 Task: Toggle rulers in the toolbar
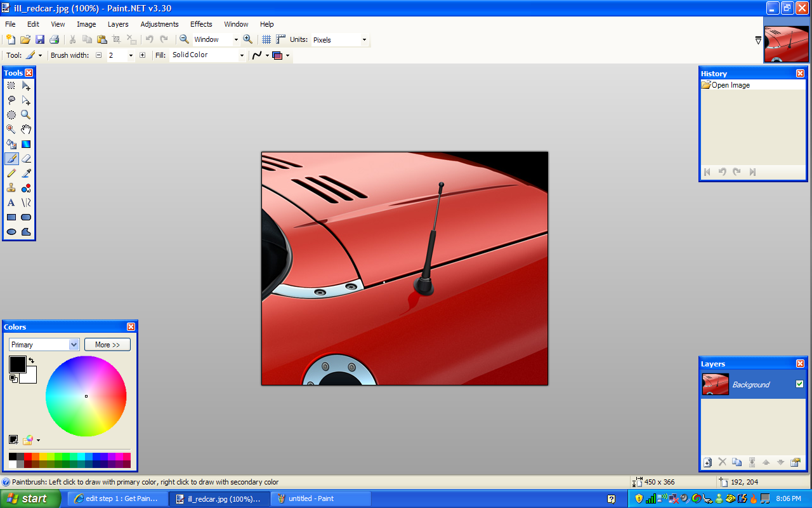coord(280,39)
